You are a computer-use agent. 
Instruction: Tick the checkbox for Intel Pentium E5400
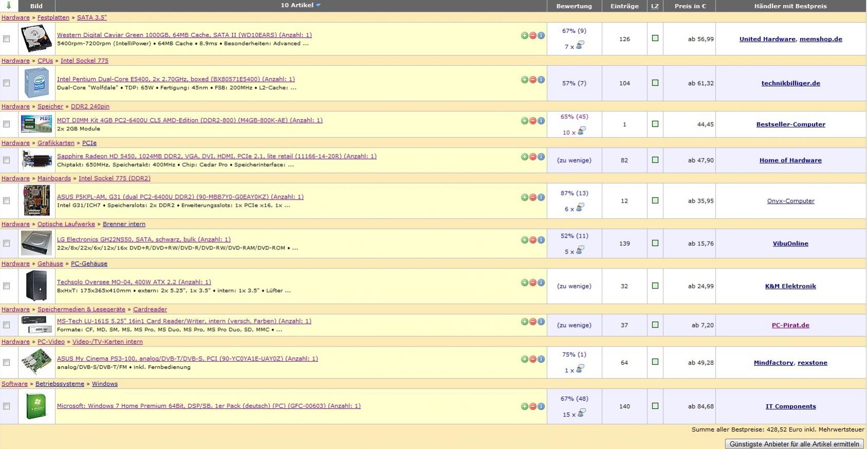coord(7,83)
